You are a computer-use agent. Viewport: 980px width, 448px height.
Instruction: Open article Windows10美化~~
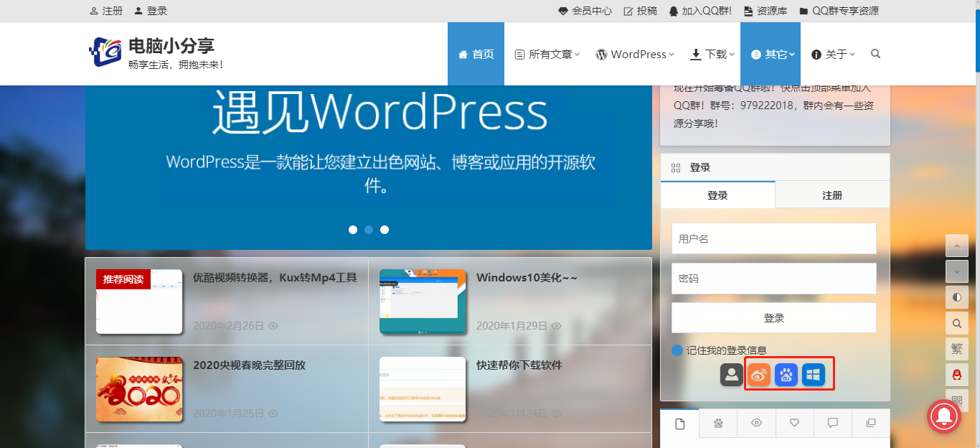tap(527, 278)
